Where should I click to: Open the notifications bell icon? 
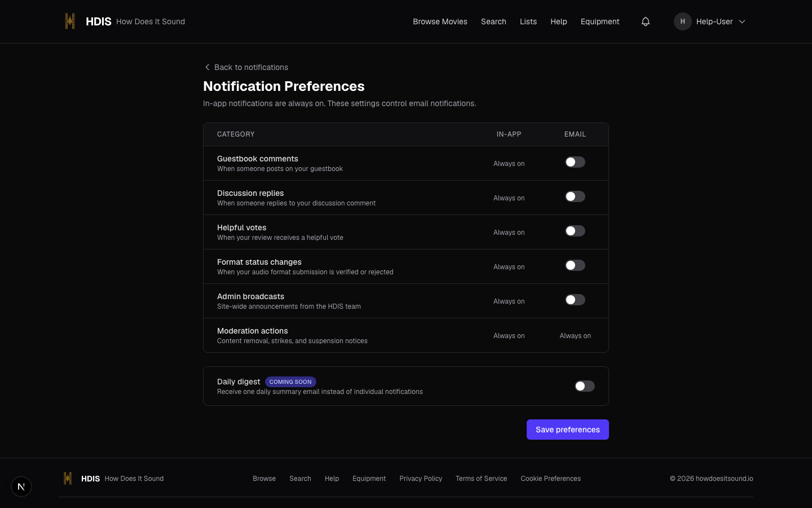click(x=646, y=21)
